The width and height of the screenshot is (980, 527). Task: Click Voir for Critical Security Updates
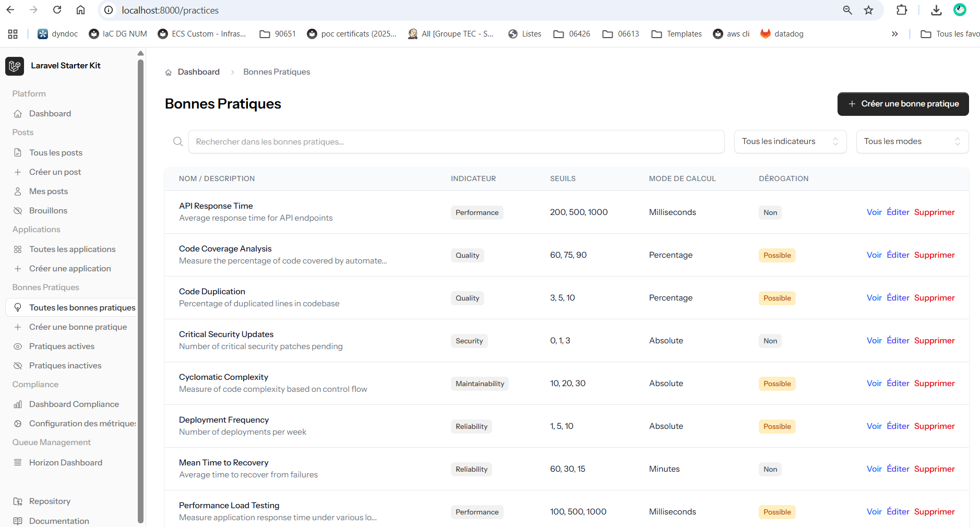(x=874, y=340)
